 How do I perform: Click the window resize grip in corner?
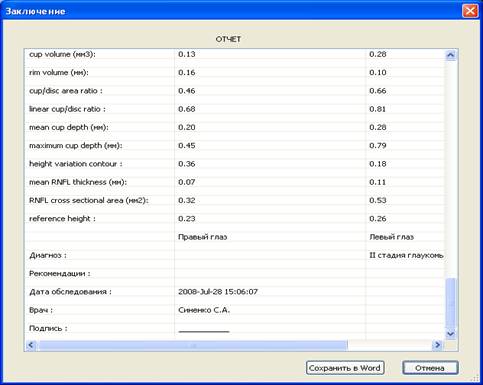[x=476, y=378]
